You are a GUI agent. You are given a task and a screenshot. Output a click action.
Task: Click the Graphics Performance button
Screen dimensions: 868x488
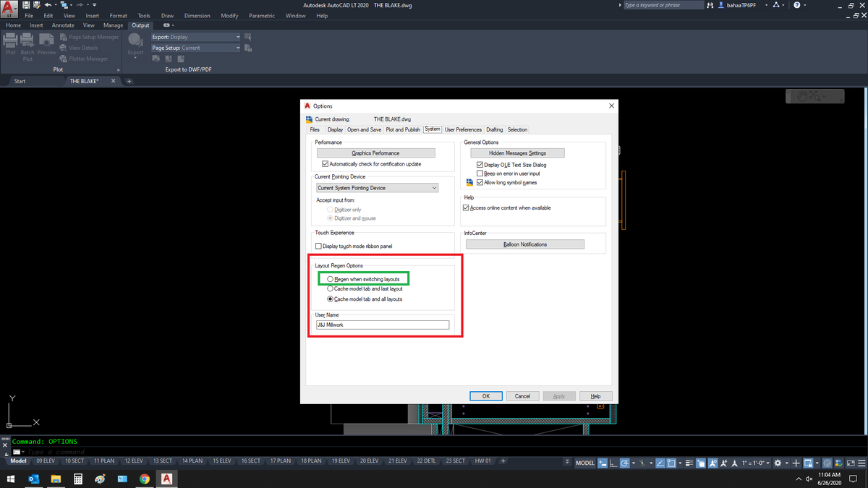pos(375,153)
